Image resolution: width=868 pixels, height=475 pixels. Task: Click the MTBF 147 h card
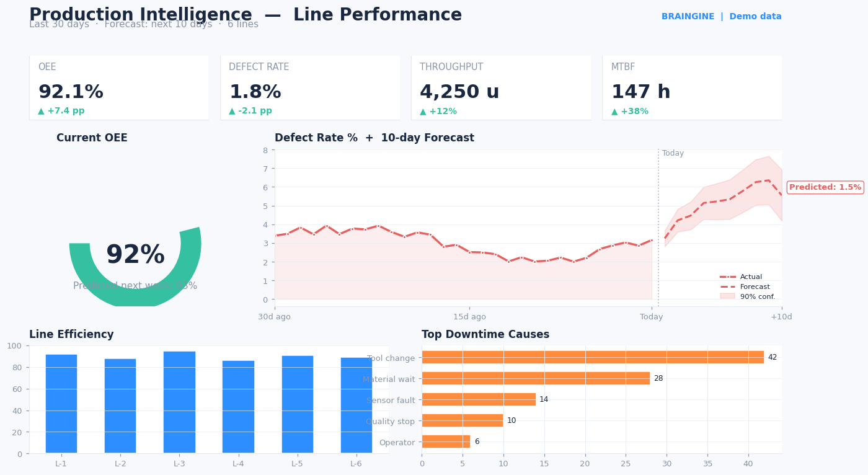(692, 87)
